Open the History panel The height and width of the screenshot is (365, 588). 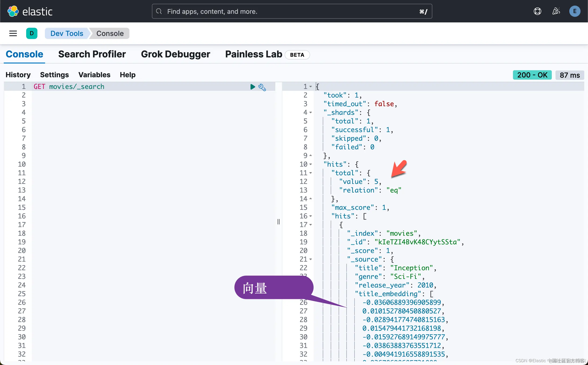pos(18,75)
